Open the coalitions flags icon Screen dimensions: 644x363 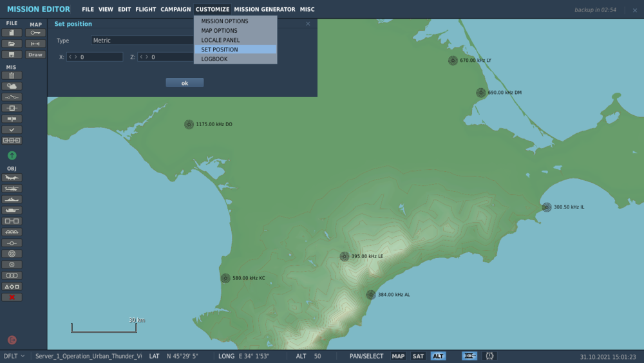point(12,118)
